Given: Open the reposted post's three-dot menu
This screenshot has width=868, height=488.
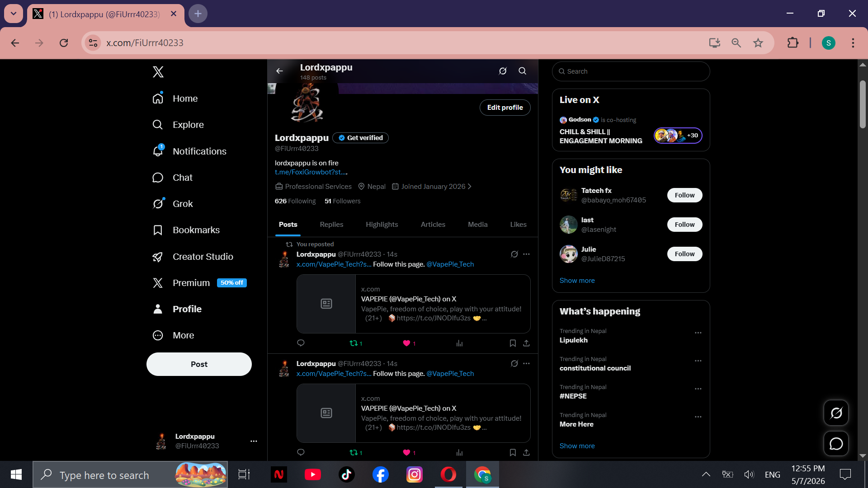Looking at the screenshot, I should point(526,254).
